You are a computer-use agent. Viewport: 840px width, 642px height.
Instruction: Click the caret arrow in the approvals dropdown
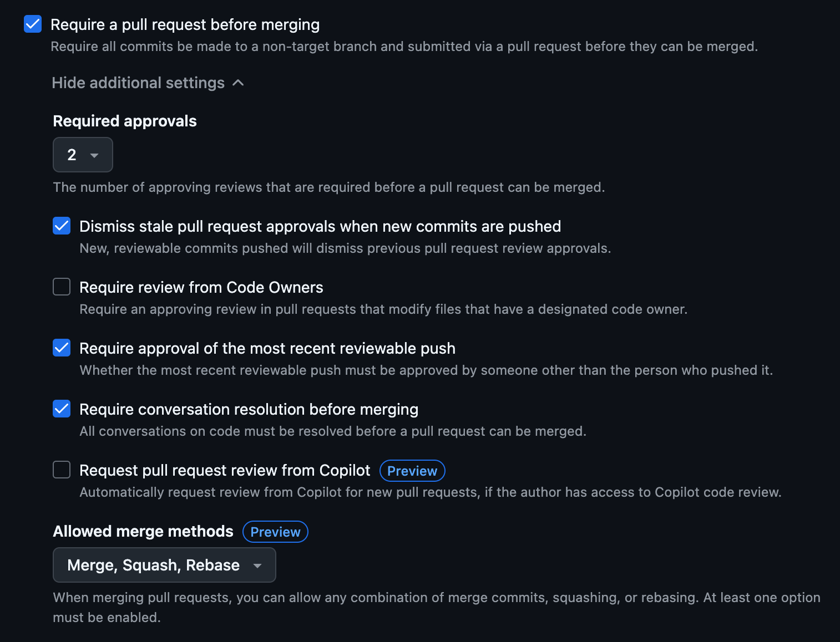94,155
